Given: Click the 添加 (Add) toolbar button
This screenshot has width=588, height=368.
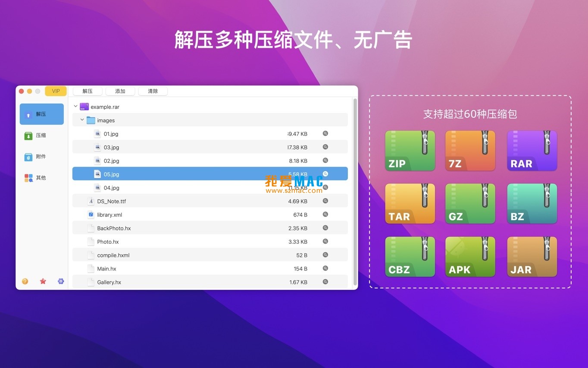Looking at the screenshot, I should point(120,91).
